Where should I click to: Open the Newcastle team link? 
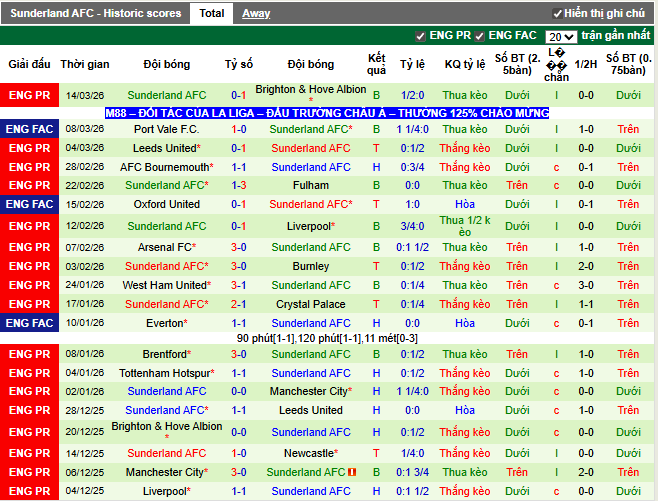tap(309, 453)
